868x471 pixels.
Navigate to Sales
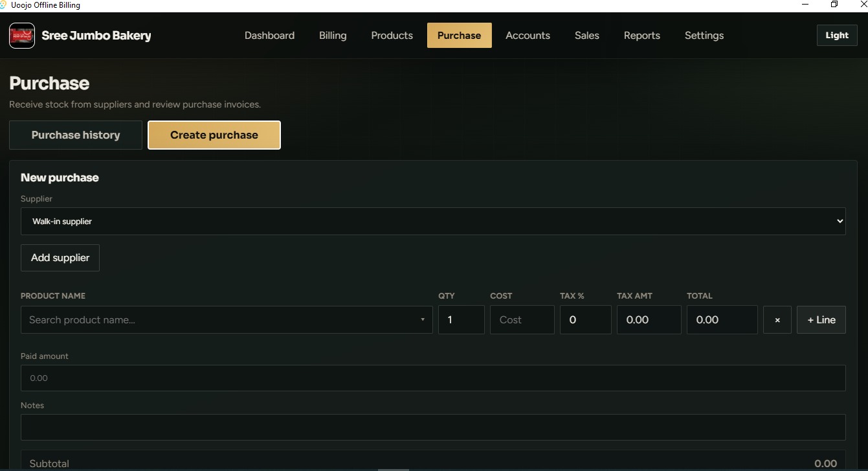point(587,36)
